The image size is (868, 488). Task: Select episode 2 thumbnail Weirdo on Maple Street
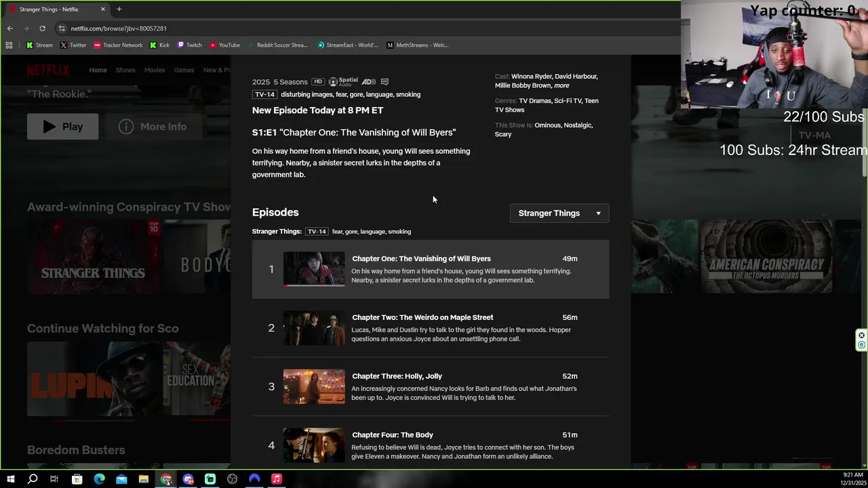click(314, 328)
